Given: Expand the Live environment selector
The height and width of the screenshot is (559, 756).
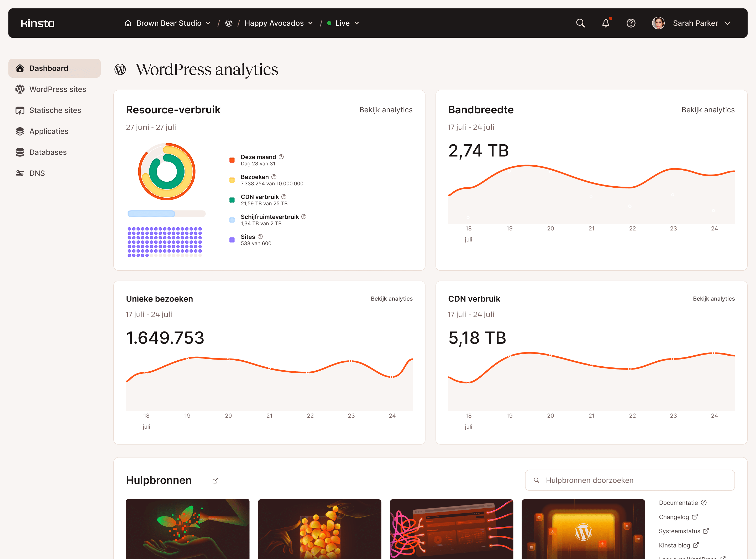Looking at the screenshot, I should [357, 23].
